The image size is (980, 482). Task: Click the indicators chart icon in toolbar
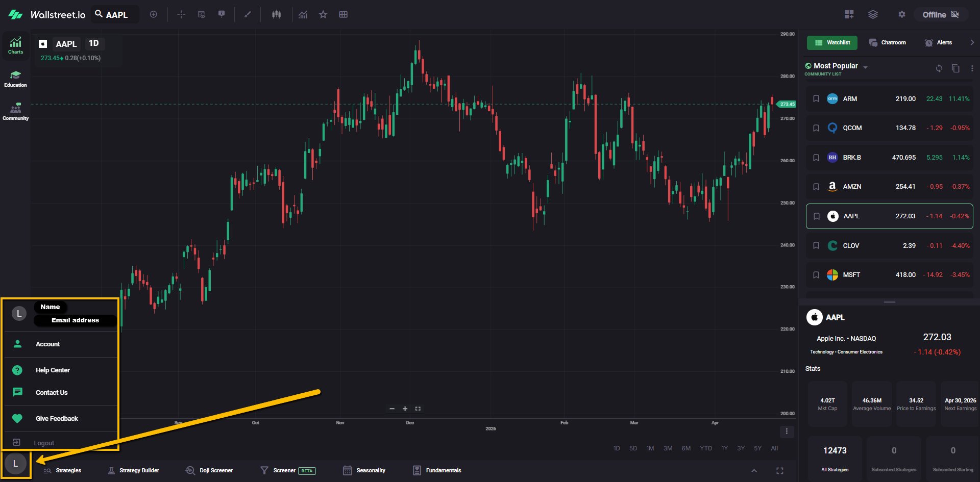coord(303,15)
